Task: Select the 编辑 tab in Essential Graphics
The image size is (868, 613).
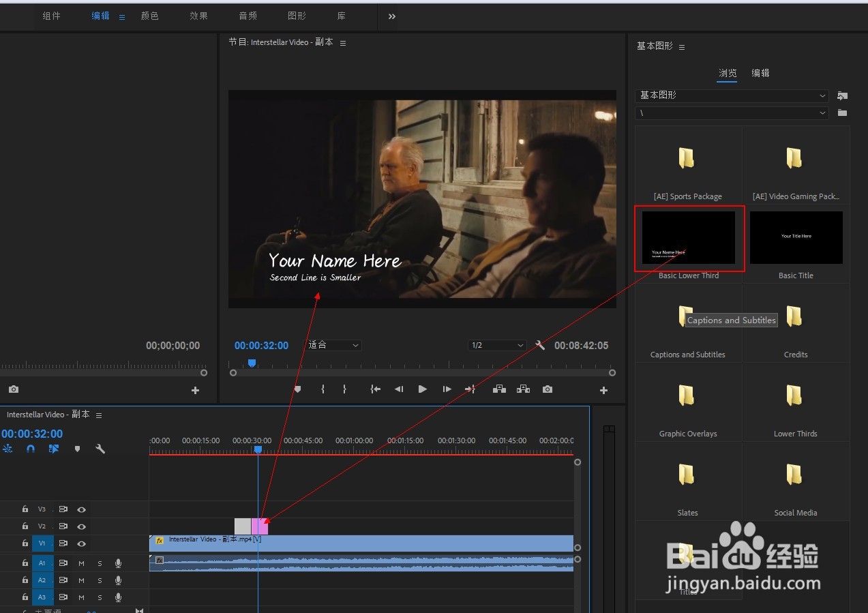Action: click(x=760, y=73)
